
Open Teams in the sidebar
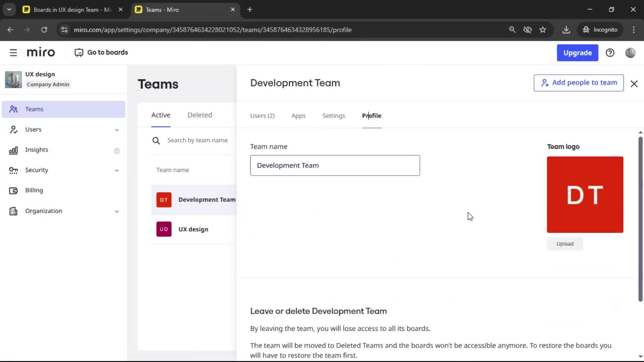click(63, 109)
